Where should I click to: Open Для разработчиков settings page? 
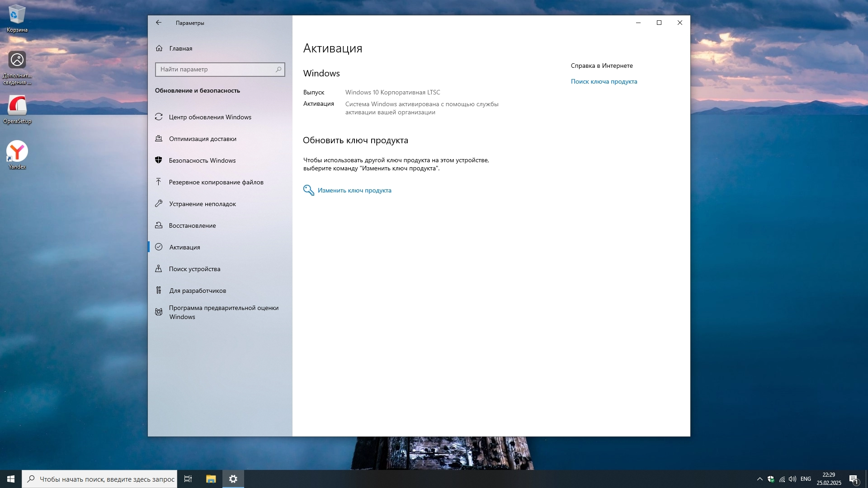[x=198, y=291]
